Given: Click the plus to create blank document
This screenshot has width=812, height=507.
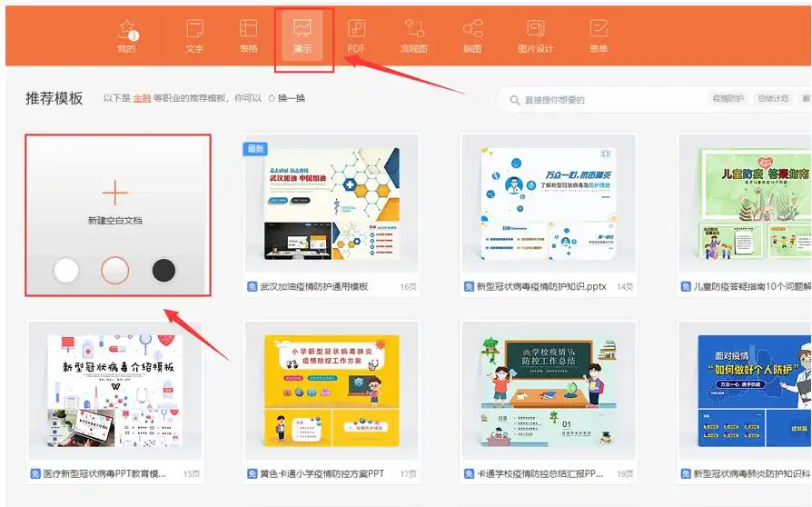Looking at the screenshot, I should click(x=115, y=194).
